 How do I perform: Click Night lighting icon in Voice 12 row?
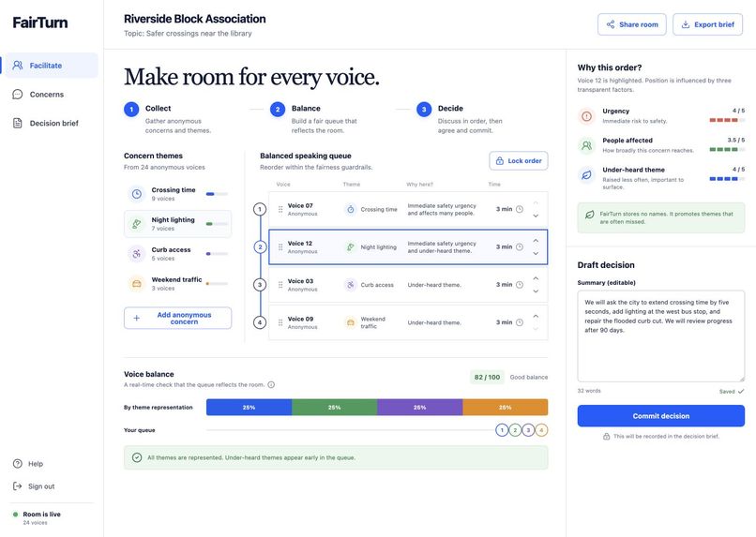[351, 247]
